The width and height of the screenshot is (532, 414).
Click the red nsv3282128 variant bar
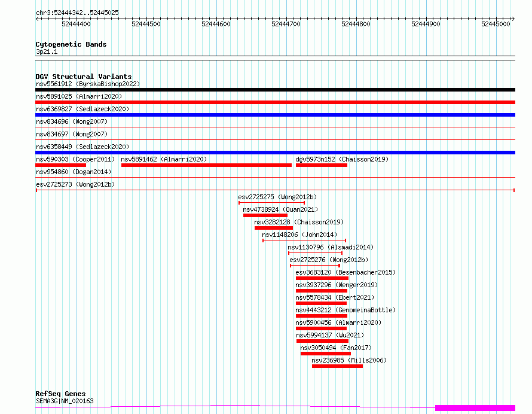tap(273, 228)
